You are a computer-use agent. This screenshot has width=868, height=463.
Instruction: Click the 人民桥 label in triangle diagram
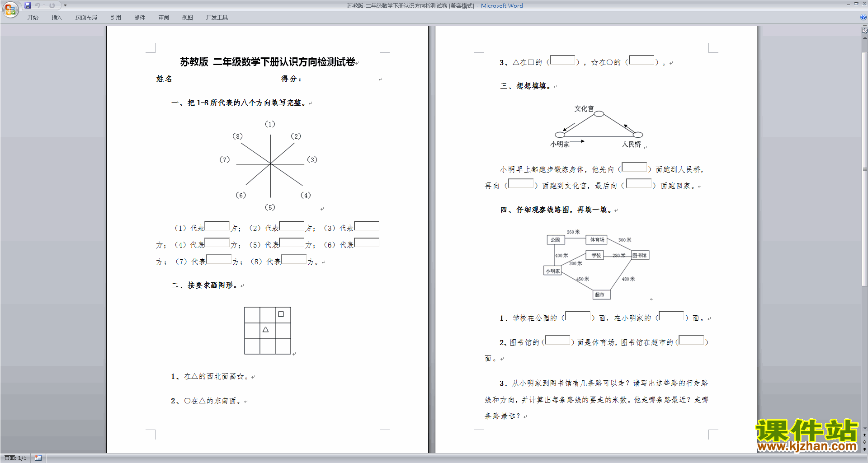pos(632,144)
